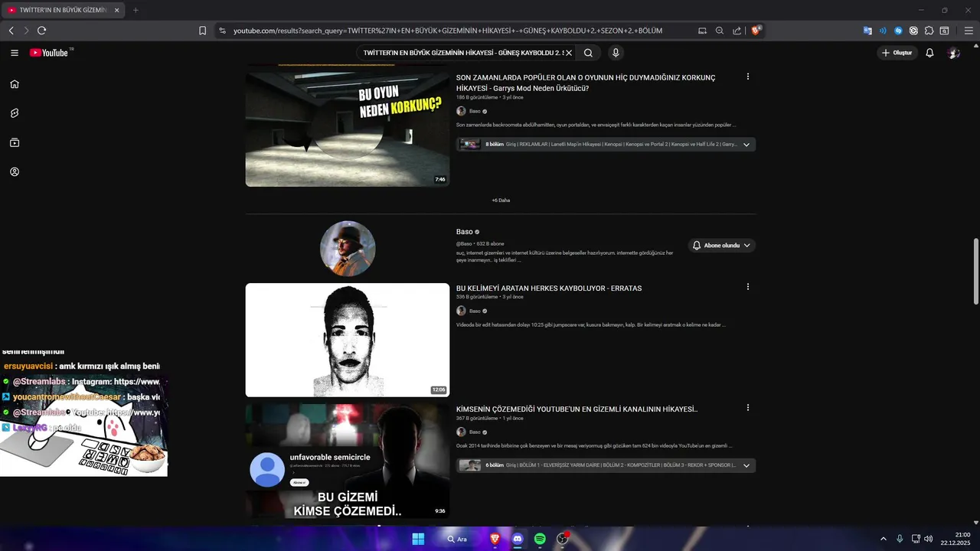Open the extensions puzzle icon

(x=929, y=31)
